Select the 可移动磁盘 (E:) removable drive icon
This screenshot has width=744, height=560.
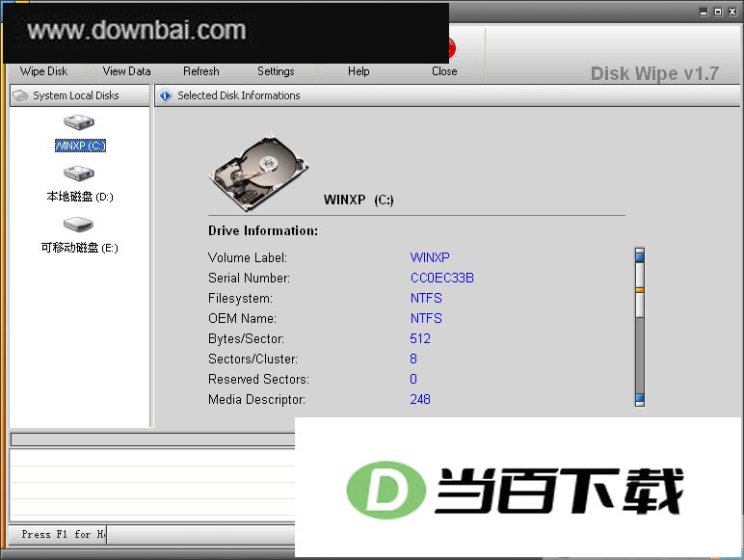tap(78, 224)
